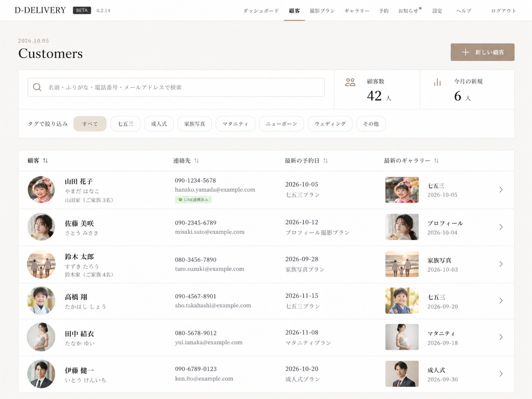The image size is (532, 399).
Task: Filter by 家族写真 tag
Action: [x=195, y=124]
